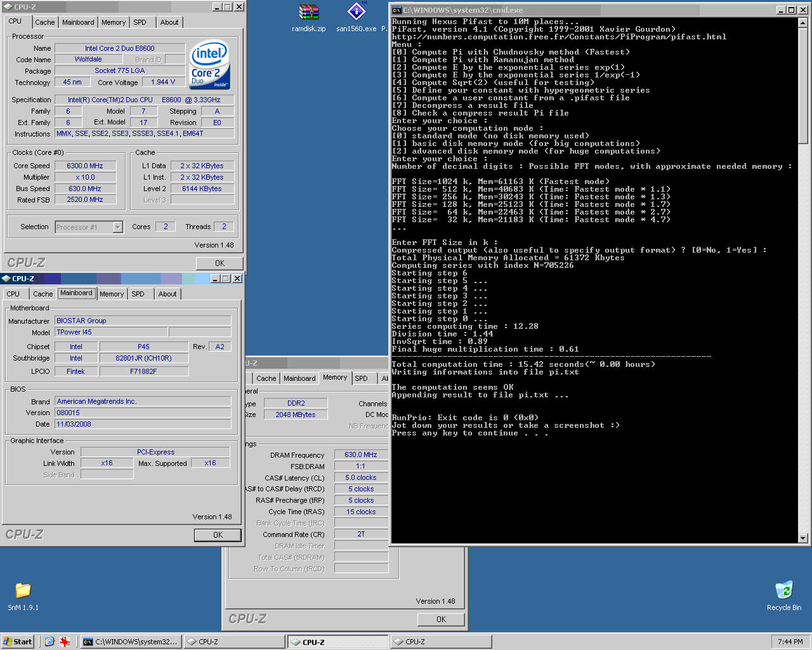Click the '45 nm' technology value
Viewport: 812px width, 650px height.
(72, 83)
